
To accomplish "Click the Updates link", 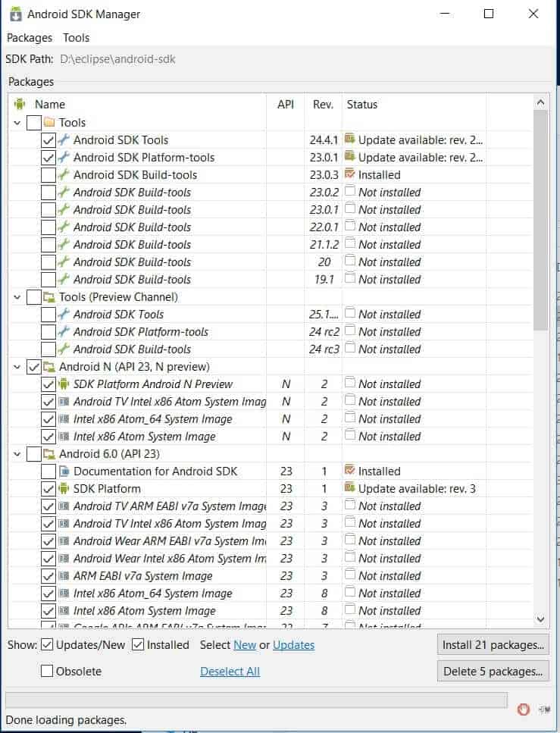I will pos(293,645).
